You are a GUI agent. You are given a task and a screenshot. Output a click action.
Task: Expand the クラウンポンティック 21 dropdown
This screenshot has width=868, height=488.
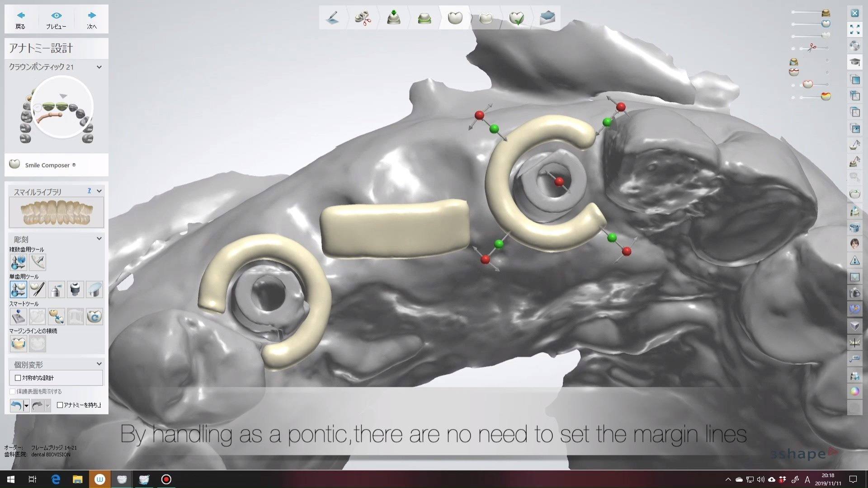tap(99, 67)
